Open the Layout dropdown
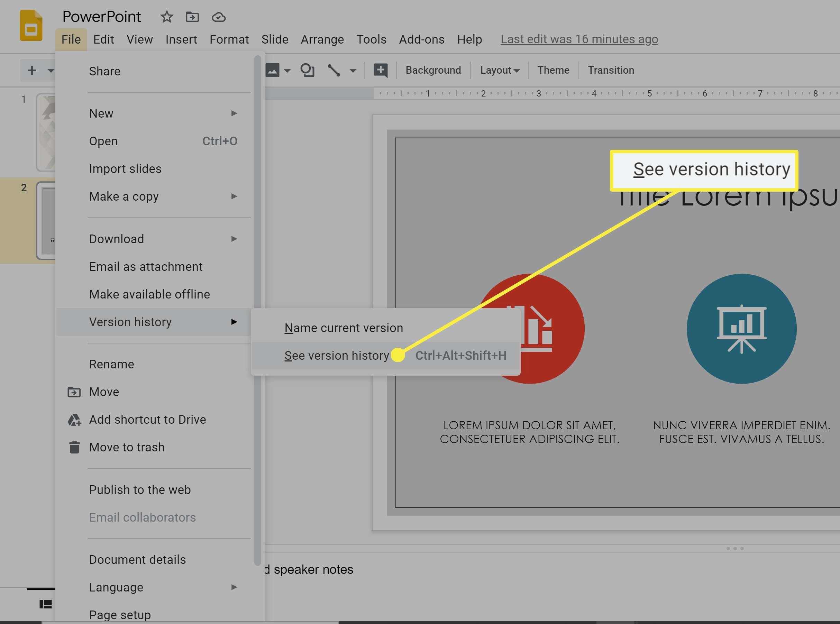This screenshot has width=840, height=624. pos(500,70)
